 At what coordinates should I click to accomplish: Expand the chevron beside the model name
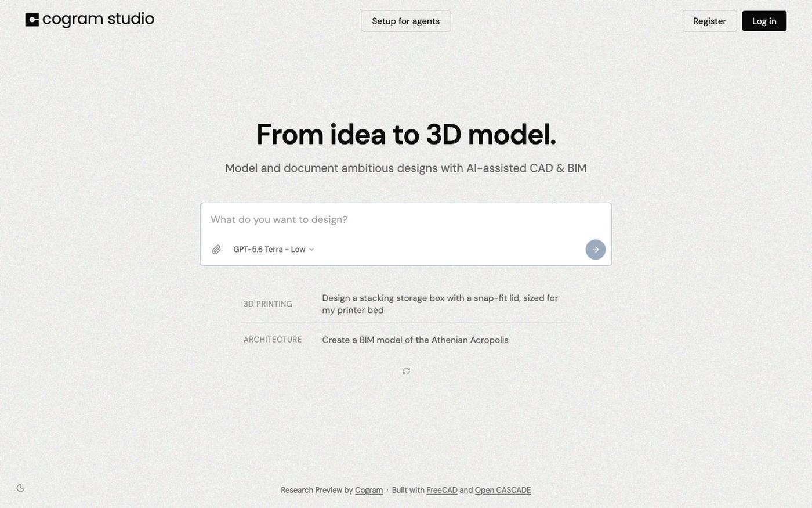click(311, 250)
